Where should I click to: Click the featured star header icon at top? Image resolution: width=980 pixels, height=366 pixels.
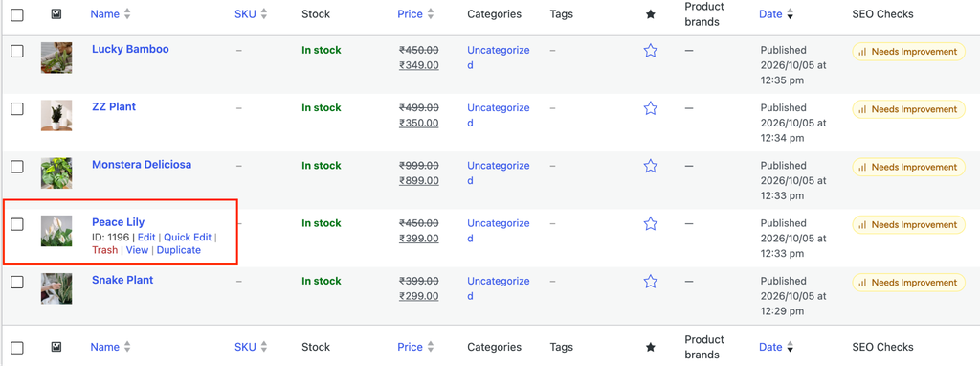tap(650, 13)
